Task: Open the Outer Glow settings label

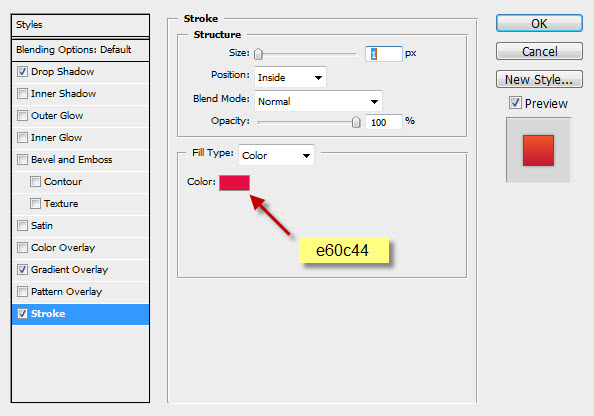Action: pos(57,116)
